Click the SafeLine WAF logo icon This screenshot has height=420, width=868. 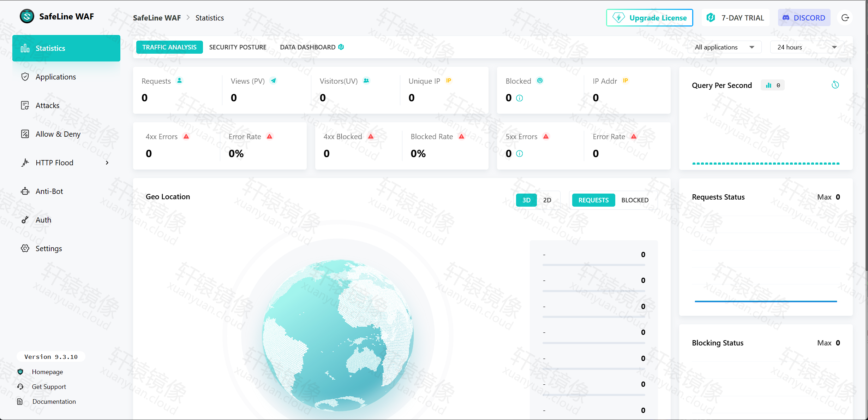pos(27,16)
